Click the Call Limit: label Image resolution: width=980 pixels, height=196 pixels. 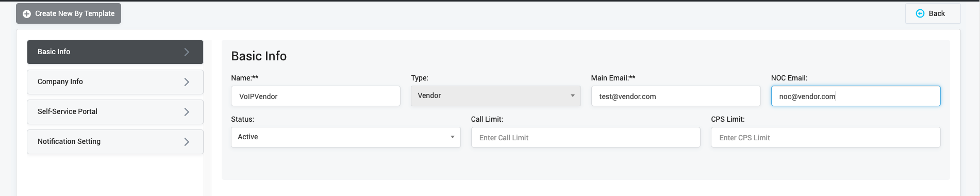click(x=487, y=119)
